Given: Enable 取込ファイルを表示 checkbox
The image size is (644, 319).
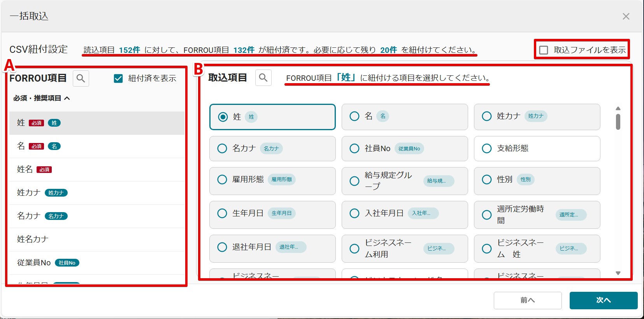Looking at the screenshot, I should [544, 50].
